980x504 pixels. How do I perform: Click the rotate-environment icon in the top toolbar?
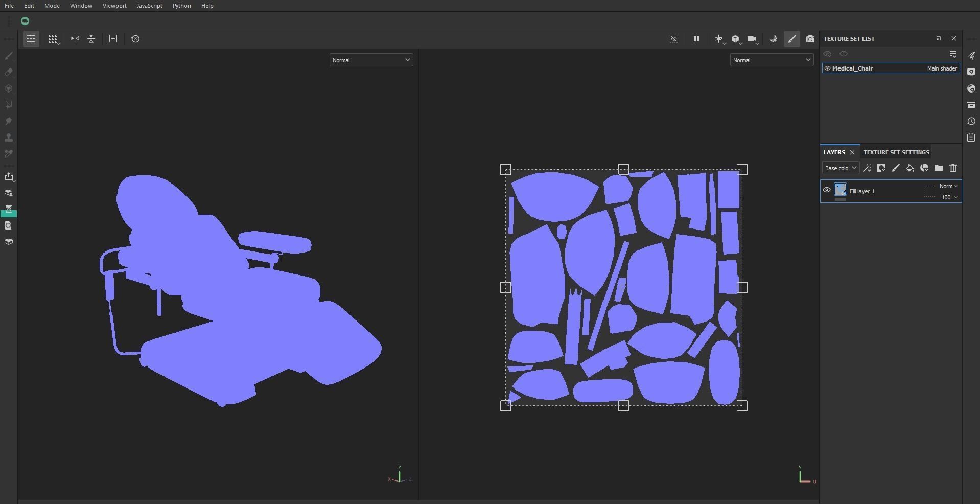coord(774,39)
